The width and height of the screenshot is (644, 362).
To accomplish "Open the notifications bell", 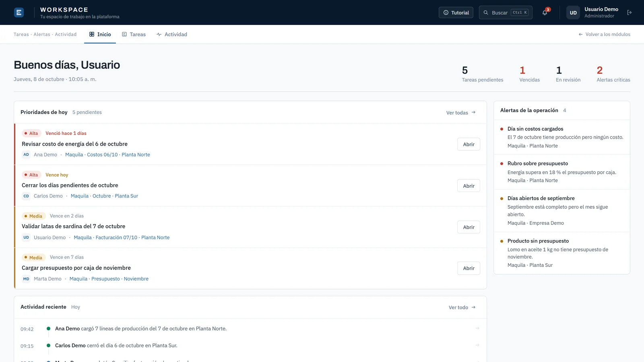I will (545, 12).
